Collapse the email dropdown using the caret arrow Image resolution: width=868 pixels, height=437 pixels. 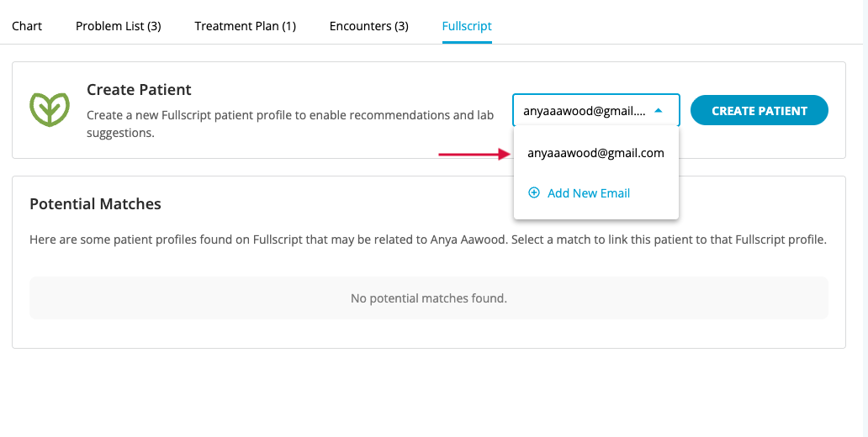(658, 110)
